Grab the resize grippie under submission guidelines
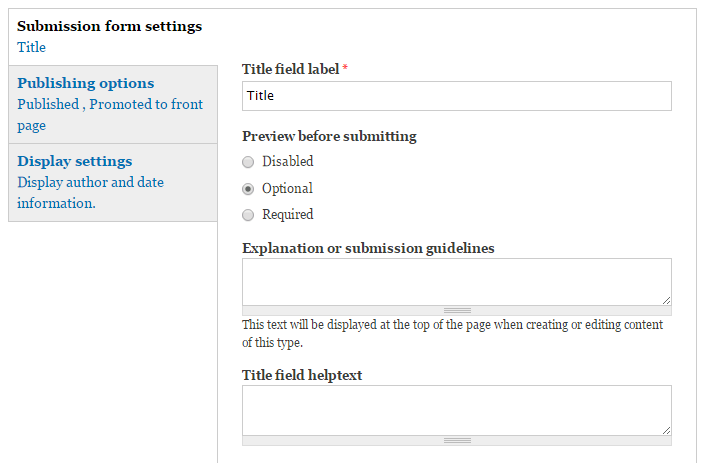Screen dimensions: 705x471 457,311
